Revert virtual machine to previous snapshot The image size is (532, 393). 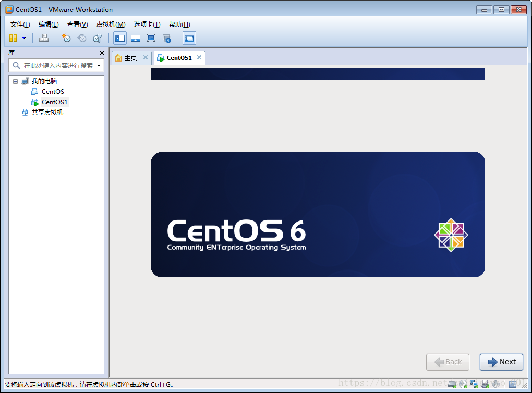tap(82, 38)
